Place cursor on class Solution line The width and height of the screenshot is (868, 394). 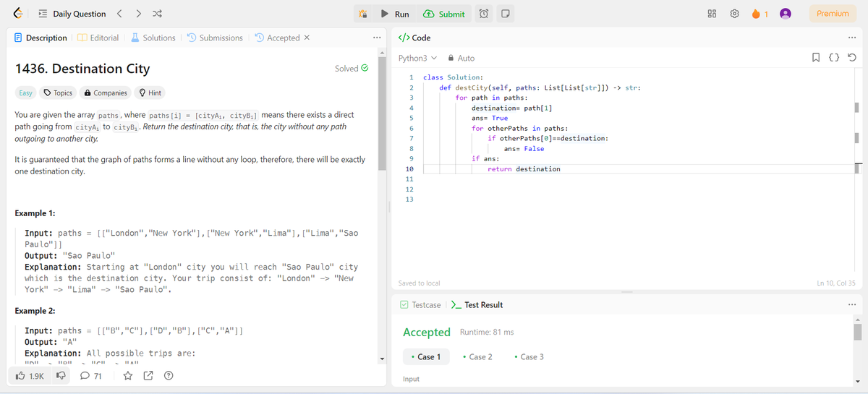pos(454,77)
